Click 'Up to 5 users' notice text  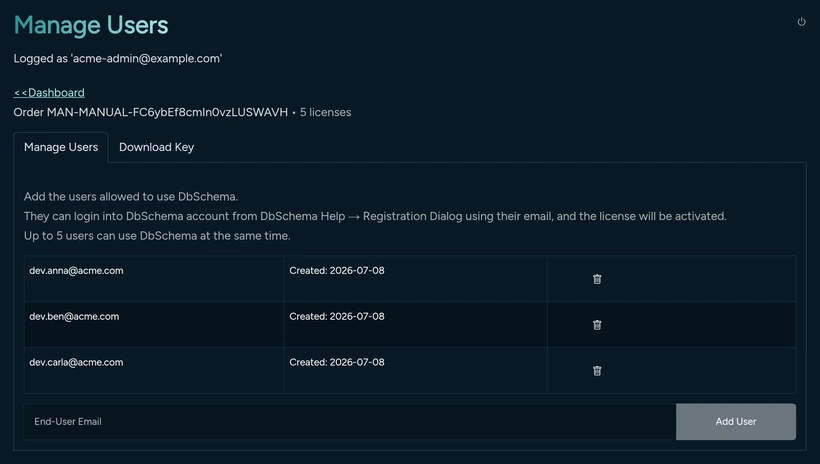(x=157, y=236)
